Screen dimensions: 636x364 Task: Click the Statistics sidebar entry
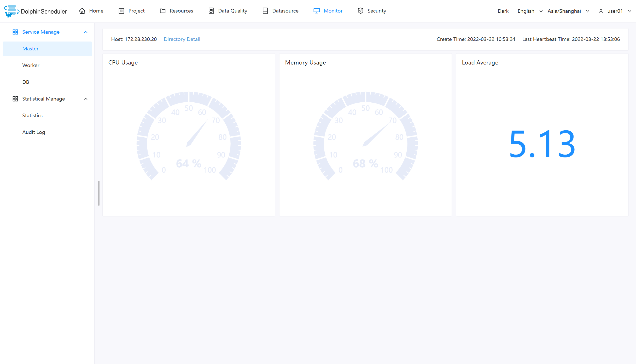32,115
